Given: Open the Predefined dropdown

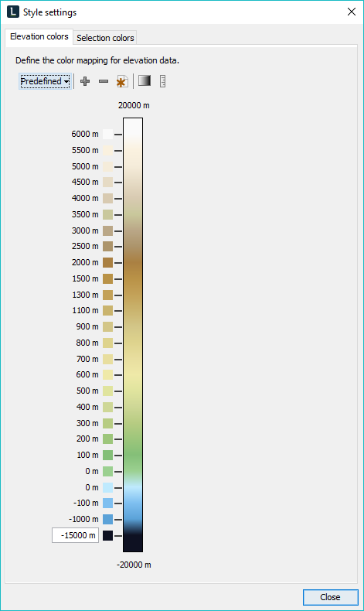Looking at the screenshot, I should 45,81.
